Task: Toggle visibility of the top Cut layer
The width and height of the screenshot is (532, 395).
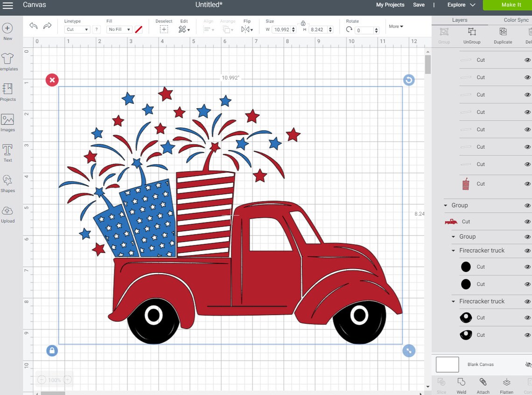Action: (527, 60)
